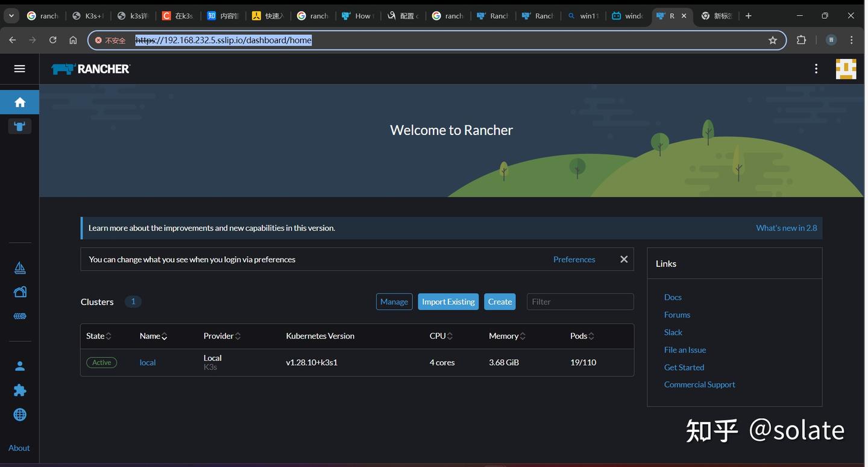
Task: Switch to the 在k3s browser tab
Action: tap(178, 16)
